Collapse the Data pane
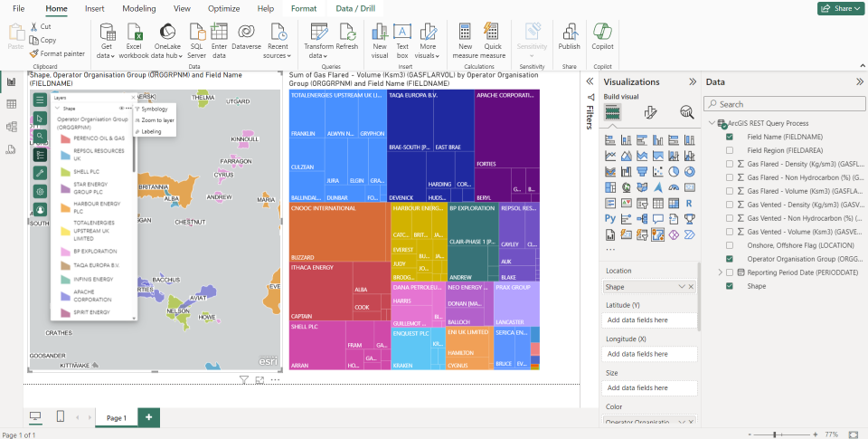This screenshot has height=439, width=868. pyautogui.click(x=860, y=81)
